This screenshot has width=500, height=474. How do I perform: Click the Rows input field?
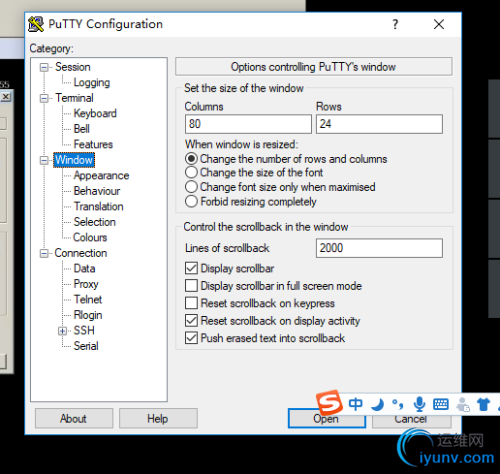tap(379, 124)
